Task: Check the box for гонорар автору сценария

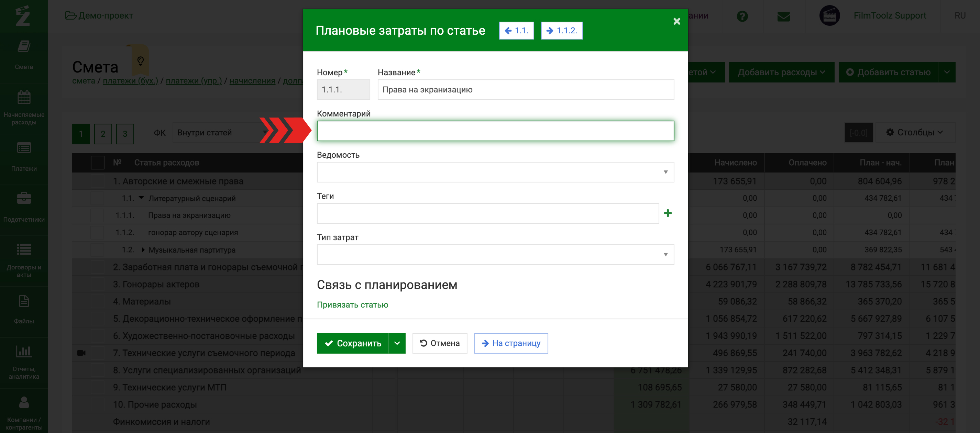Action: pos(97,233)
